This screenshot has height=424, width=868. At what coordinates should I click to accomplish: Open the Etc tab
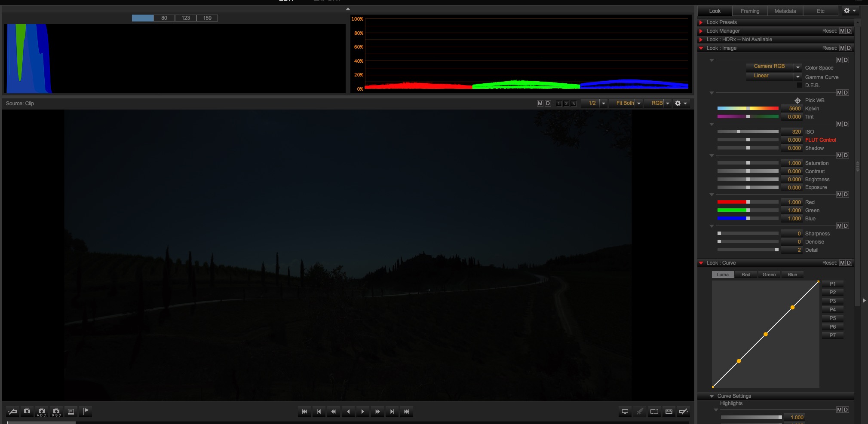pyautogui.click(x=820, y=11)
